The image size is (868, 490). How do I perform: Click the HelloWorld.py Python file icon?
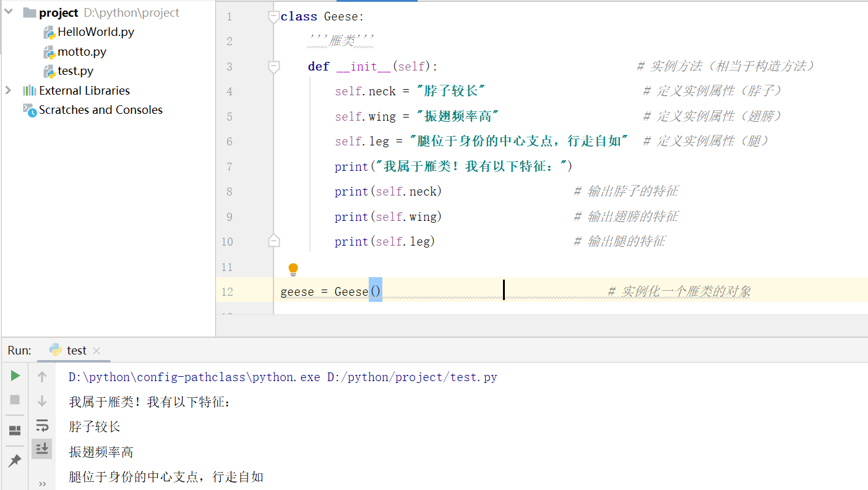pyautogui.click(x=49, y=32)
